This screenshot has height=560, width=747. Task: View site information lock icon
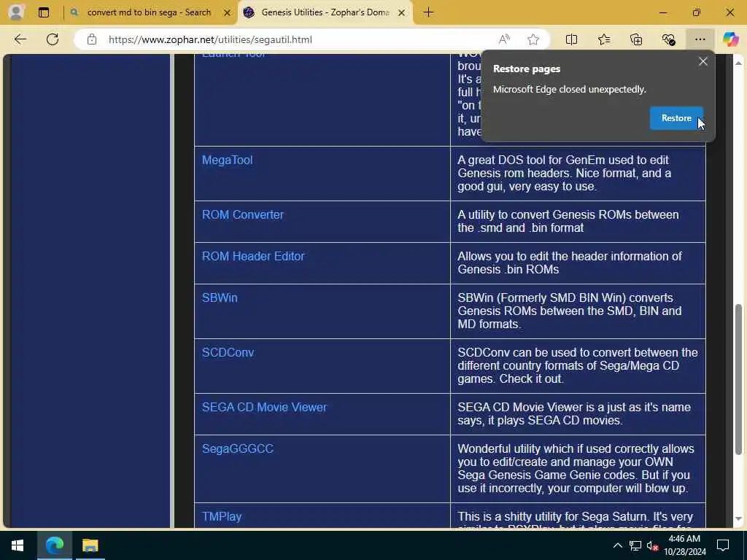[x=92, y=39]
